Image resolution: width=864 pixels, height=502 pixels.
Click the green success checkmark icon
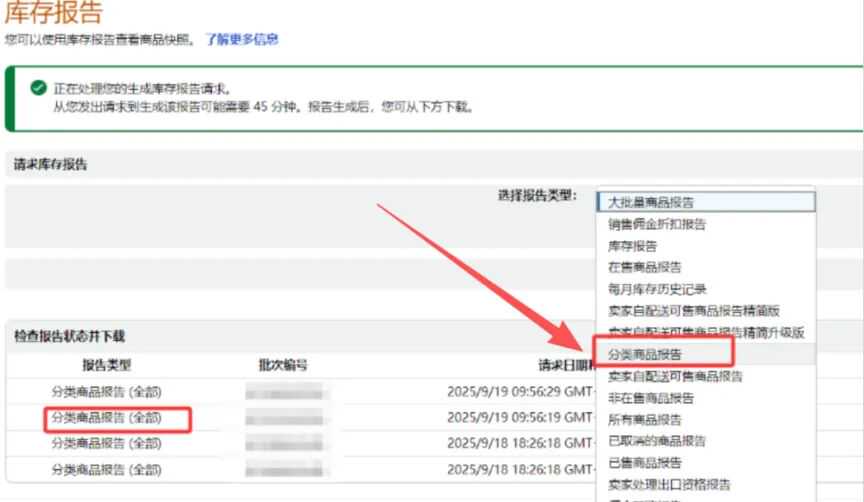pyautogui.click(x=38, y=88)
